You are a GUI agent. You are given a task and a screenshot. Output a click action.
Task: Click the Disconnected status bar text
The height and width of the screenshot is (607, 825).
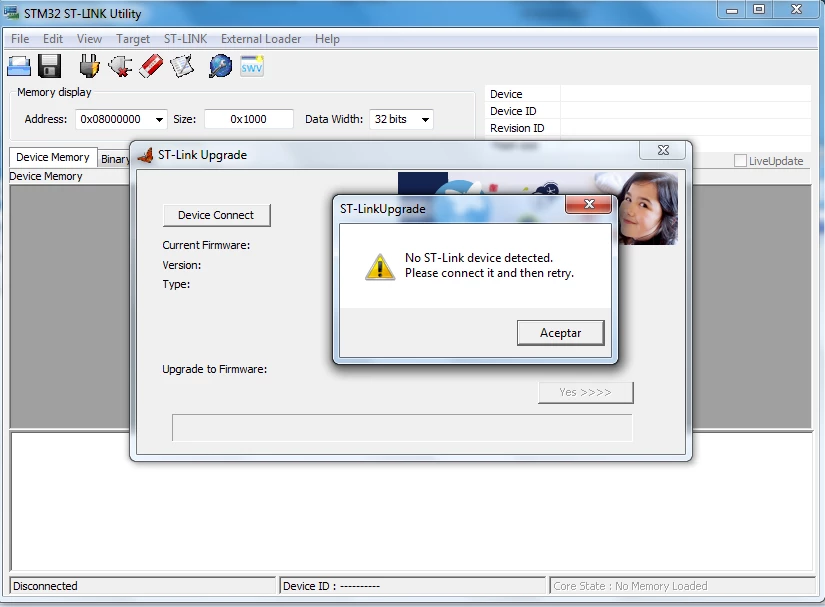pos(45,586)
